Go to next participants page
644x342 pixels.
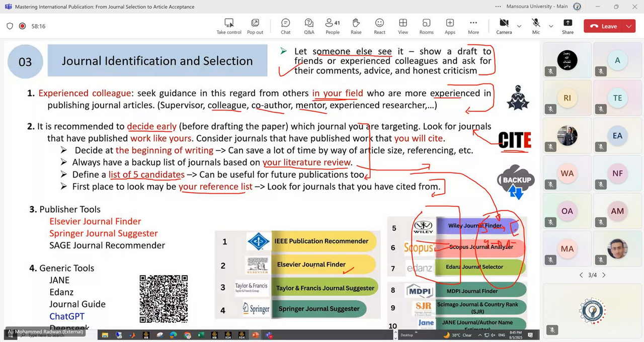click(x=604, y=275)
